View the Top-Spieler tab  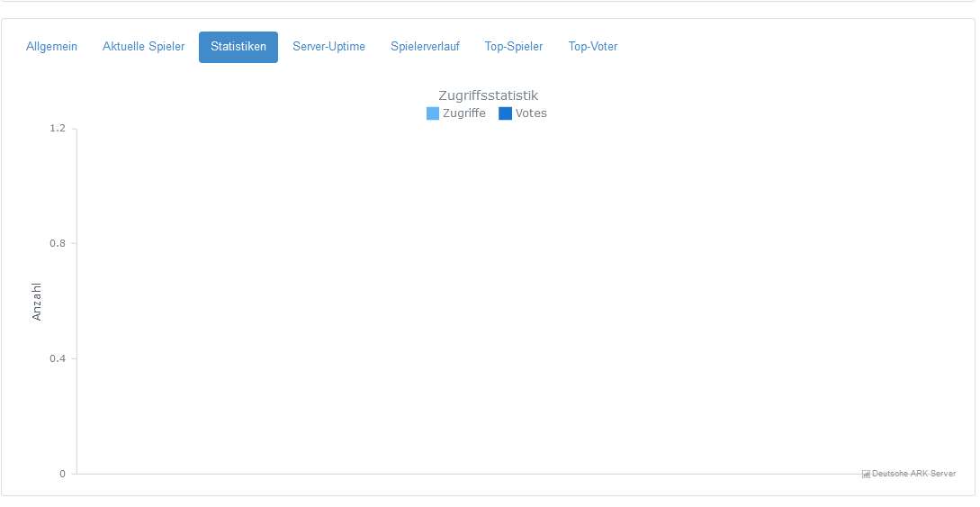tap(514, 47)
